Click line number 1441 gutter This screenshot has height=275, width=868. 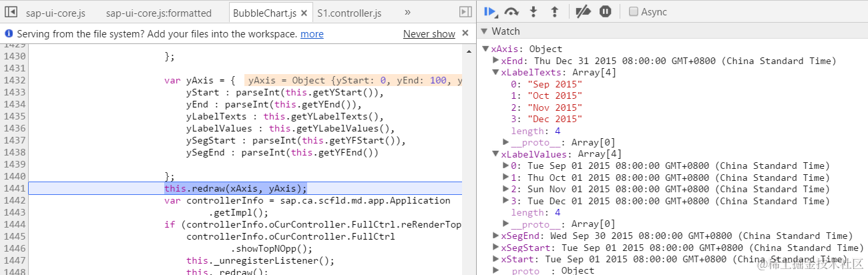coord(14,188)
